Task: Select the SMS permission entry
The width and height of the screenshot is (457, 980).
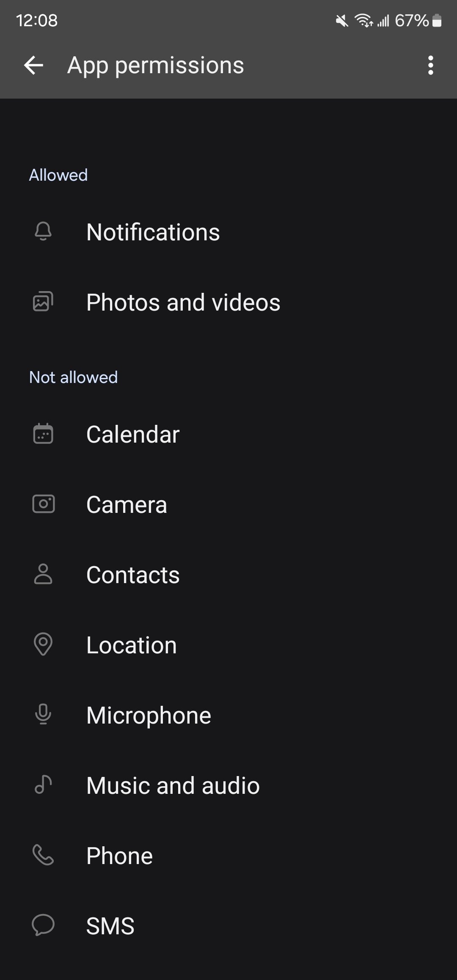Action: point(228,926)
